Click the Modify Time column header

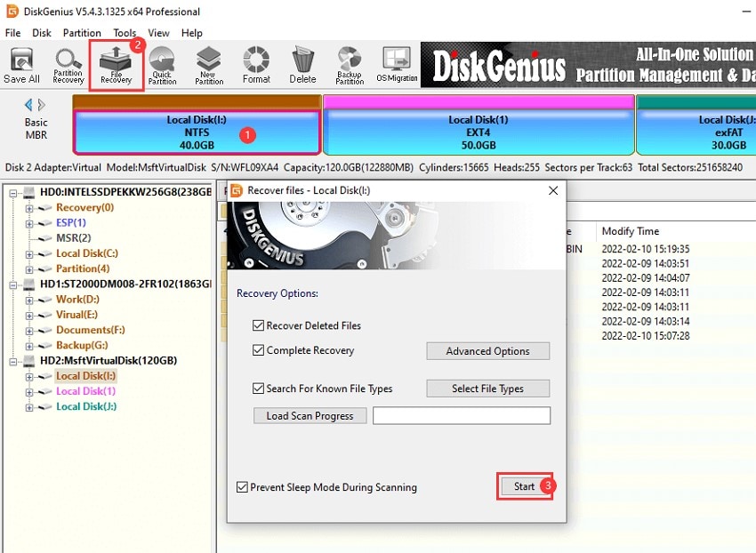[x=631, y=231]
